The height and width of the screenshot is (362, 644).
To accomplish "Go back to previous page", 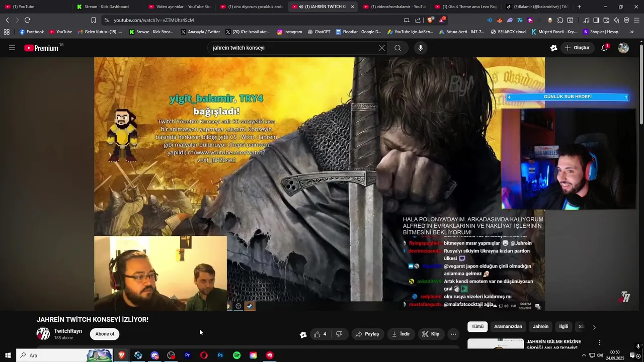I will pos(7,20).
